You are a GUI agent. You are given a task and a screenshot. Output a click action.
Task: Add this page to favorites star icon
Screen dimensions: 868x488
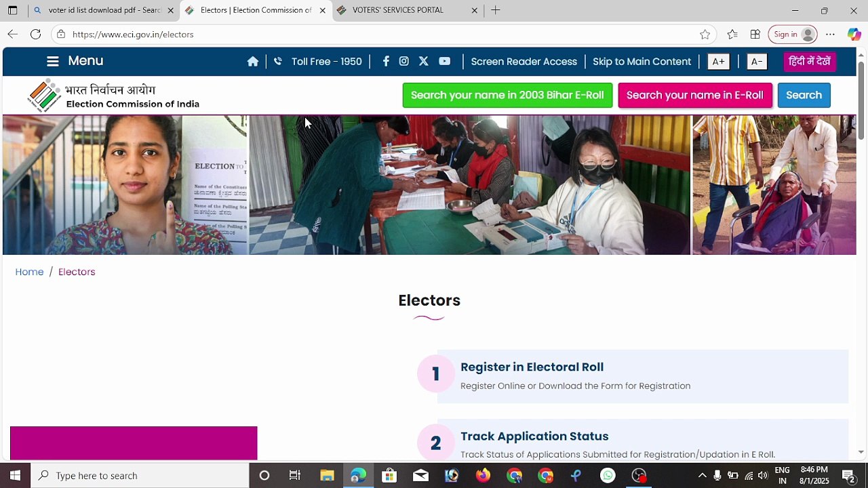click(705, 35)
